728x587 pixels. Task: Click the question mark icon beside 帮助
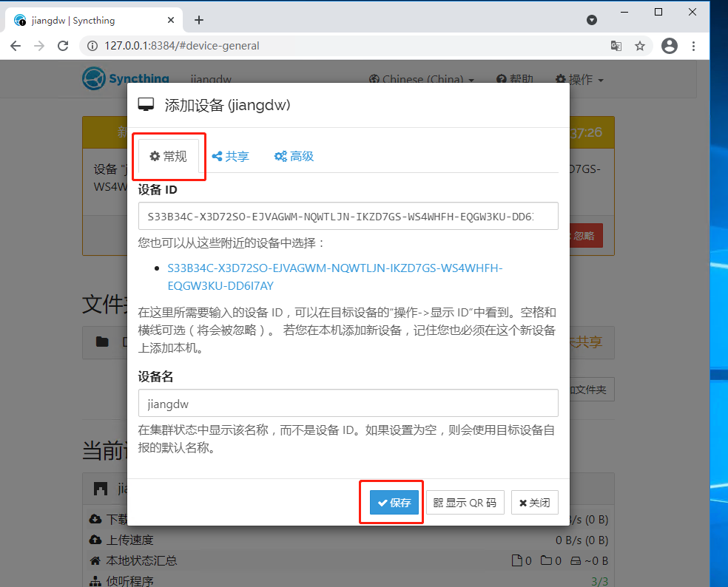click(x=502, y=78)
